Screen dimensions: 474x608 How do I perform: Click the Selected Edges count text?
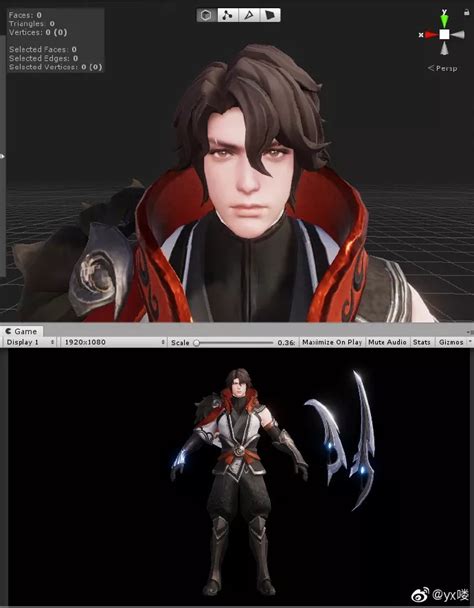[43, 58]
